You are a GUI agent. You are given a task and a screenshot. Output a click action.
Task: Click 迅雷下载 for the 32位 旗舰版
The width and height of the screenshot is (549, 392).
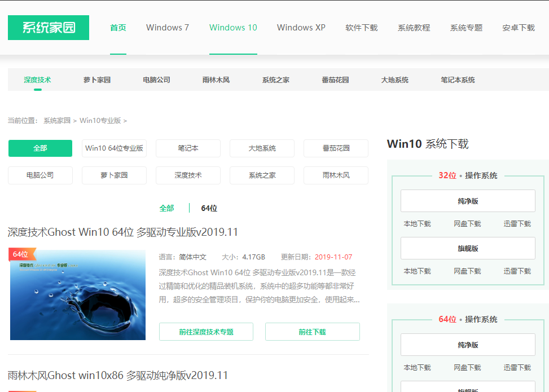(516, 271)
